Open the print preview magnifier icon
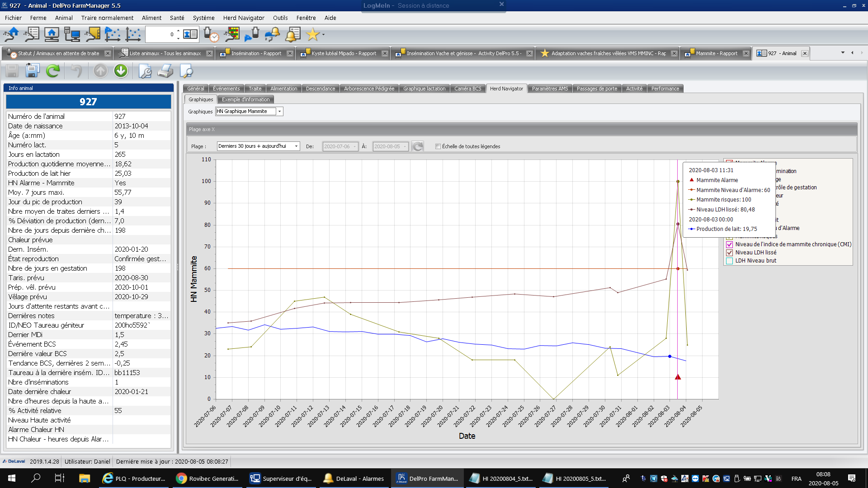 [x=186, y=71]
